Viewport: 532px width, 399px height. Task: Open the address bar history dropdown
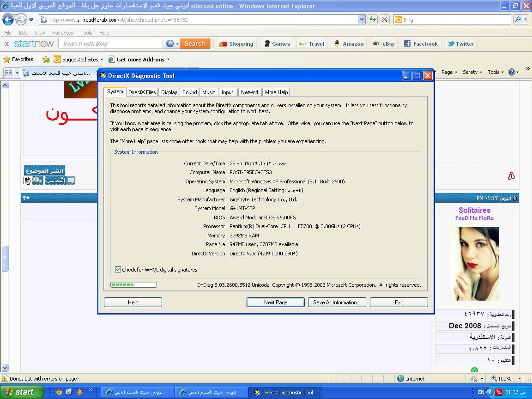(x=362, y=20)
